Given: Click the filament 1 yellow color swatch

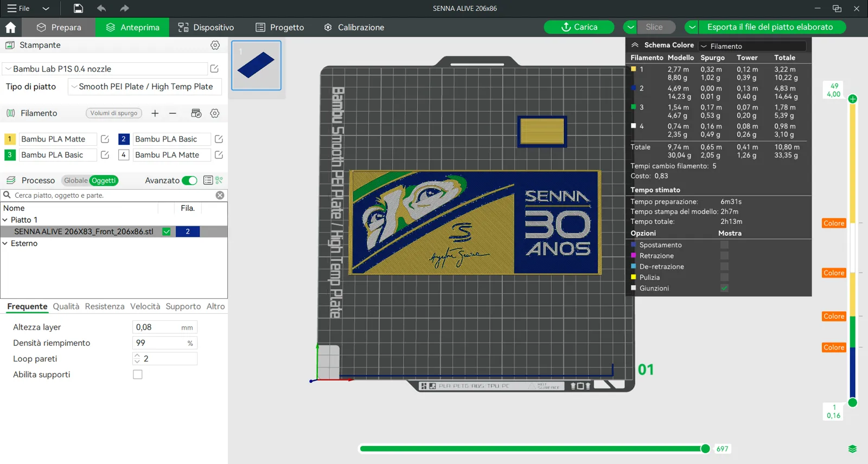Looking at the screenshot, I should coord(10,139).
